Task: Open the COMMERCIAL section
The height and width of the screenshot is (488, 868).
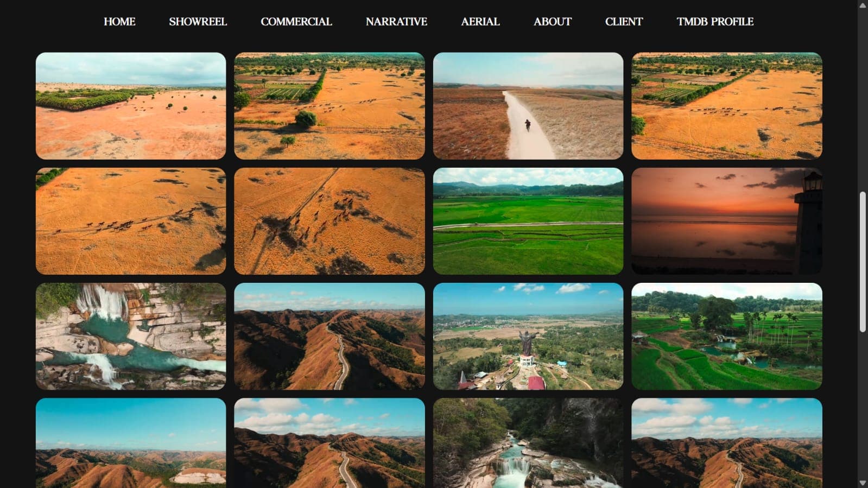Action: [x=296, y=22]
